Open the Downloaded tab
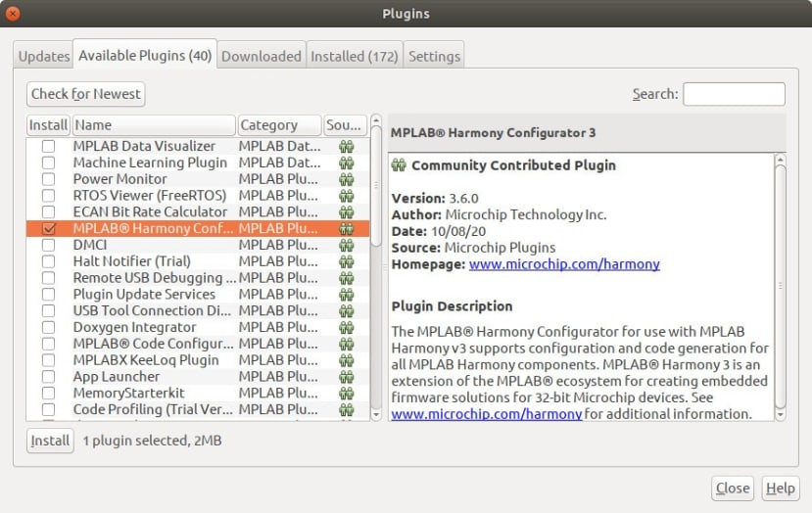Image resolution: width=812 pixels, height=513 pixels. pyautogui.click(x=261, y=56)
